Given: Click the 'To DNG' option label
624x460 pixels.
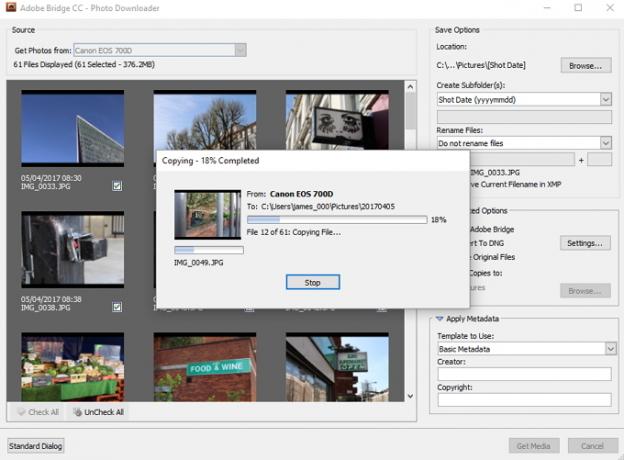Looking at the screenshot, I should click(x=491, y=243).
